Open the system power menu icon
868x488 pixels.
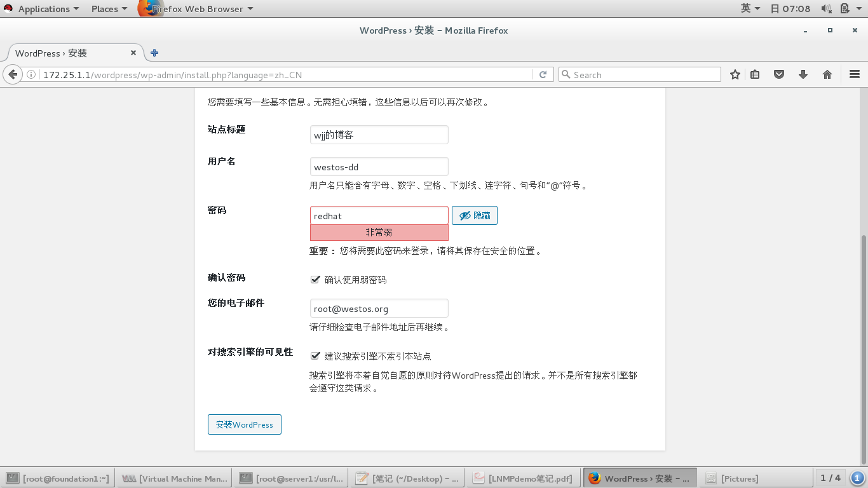tap(845, 9)
